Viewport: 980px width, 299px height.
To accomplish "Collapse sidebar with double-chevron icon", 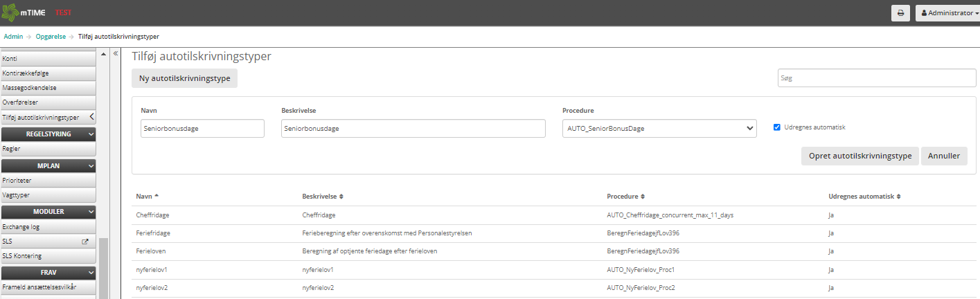I will pos(116,53).
